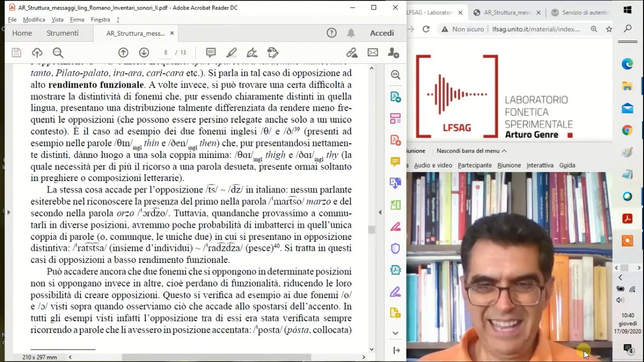Click the share with others person icon
644x362 pixels.
[x=393, y=53]
